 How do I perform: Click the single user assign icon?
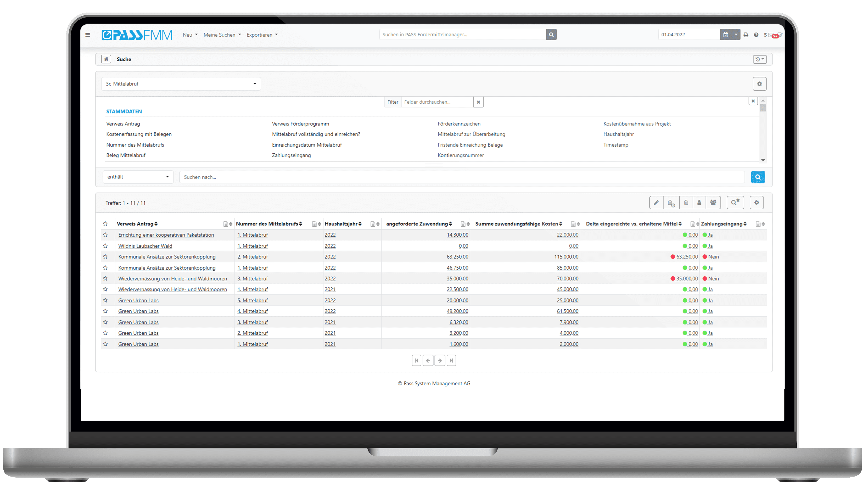(699, 203)
